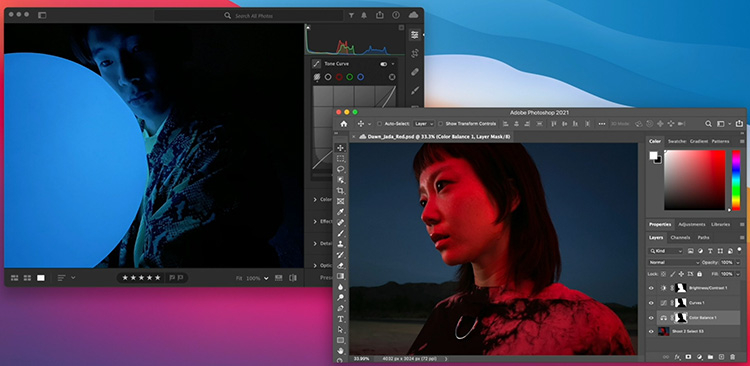This screenshot has height=366, width=750.
Task: Delete layer with trash icon
Action: click(x=732, y=357)
